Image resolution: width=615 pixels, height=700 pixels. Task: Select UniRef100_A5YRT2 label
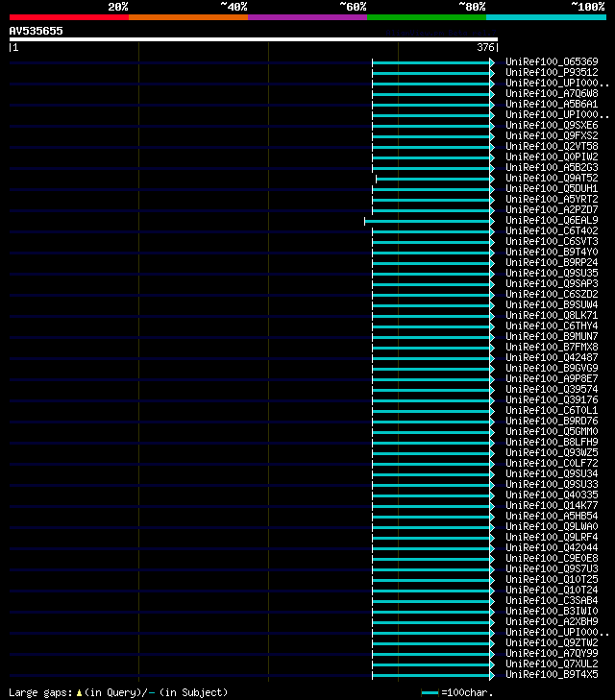click(x=552, y=199)
